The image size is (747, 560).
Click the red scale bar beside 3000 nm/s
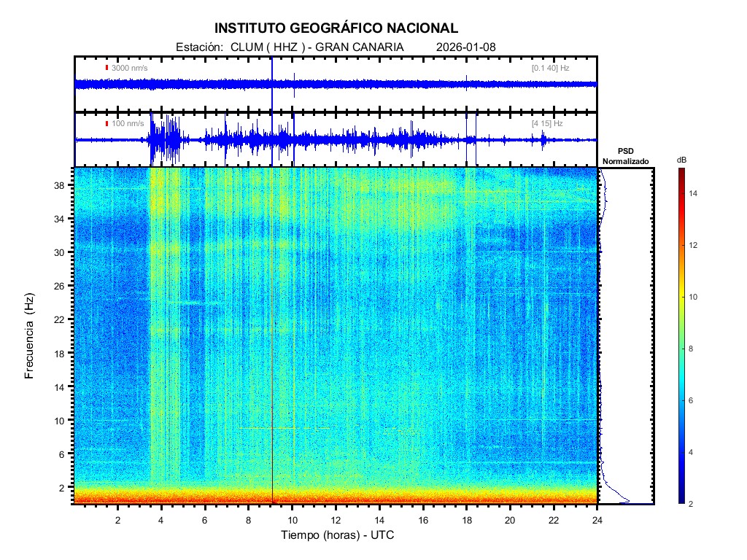[107, 68]
